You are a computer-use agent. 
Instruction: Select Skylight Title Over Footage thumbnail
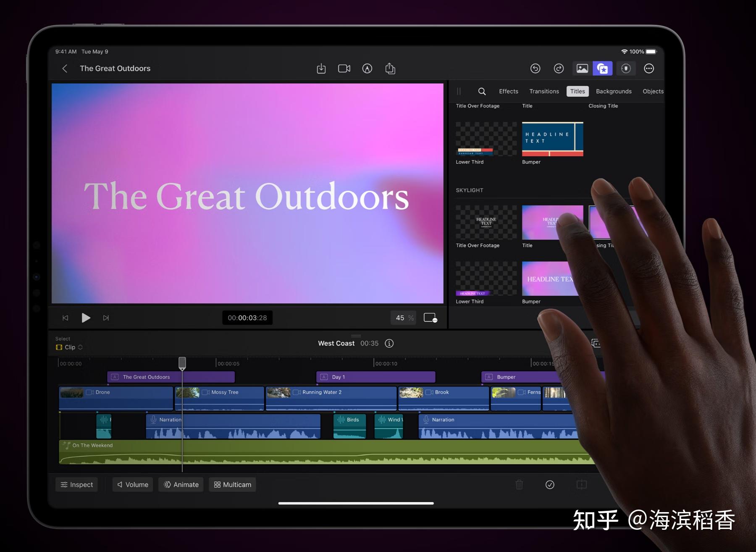point(486,223)
